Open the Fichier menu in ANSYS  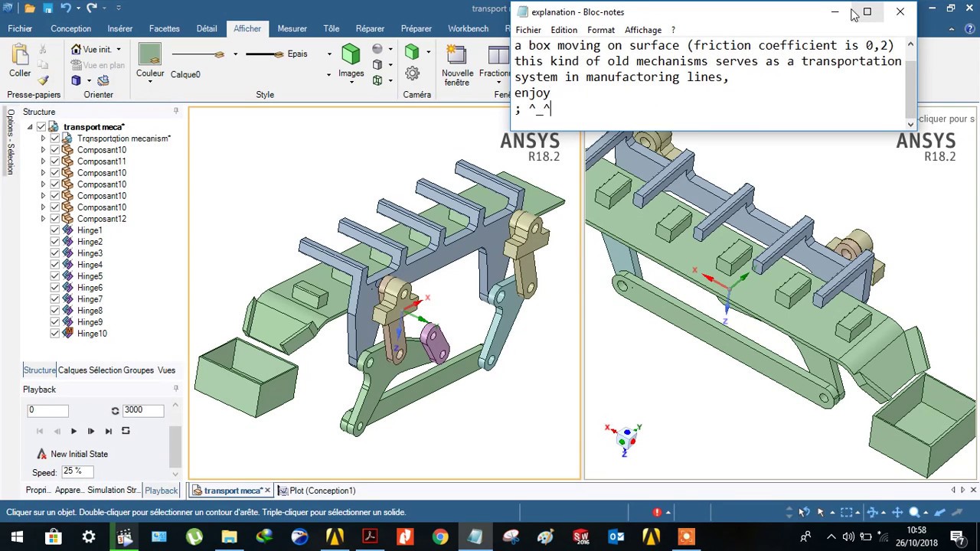tap(20, 28)
